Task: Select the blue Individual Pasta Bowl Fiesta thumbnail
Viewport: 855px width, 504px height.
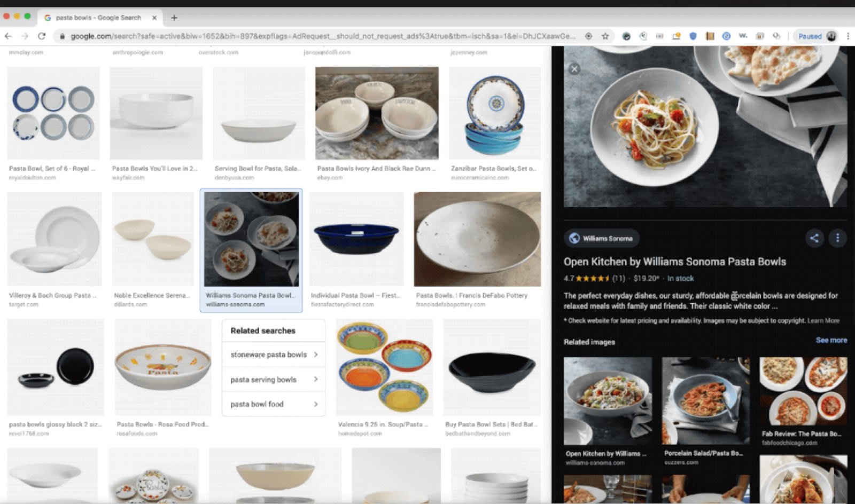Action: 356,239
